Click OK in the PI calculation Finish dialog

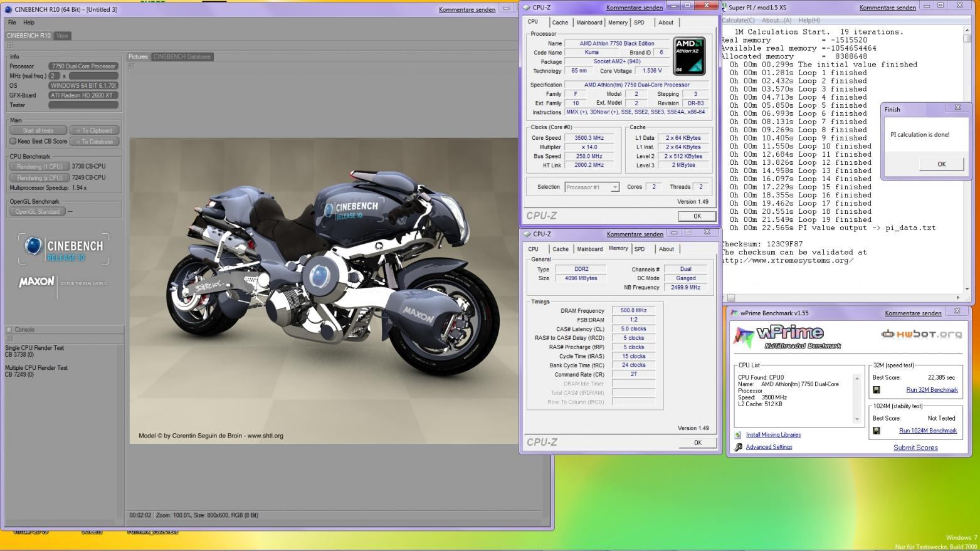pos(941,164)
